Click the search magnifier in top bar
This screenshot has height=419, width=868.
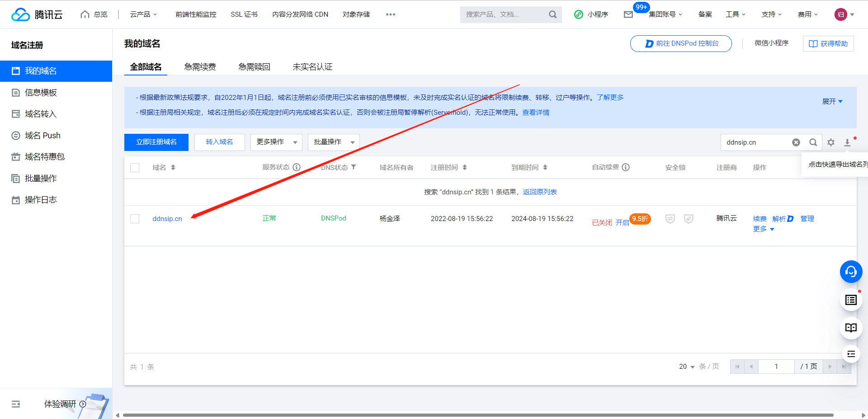coord(552,14)
